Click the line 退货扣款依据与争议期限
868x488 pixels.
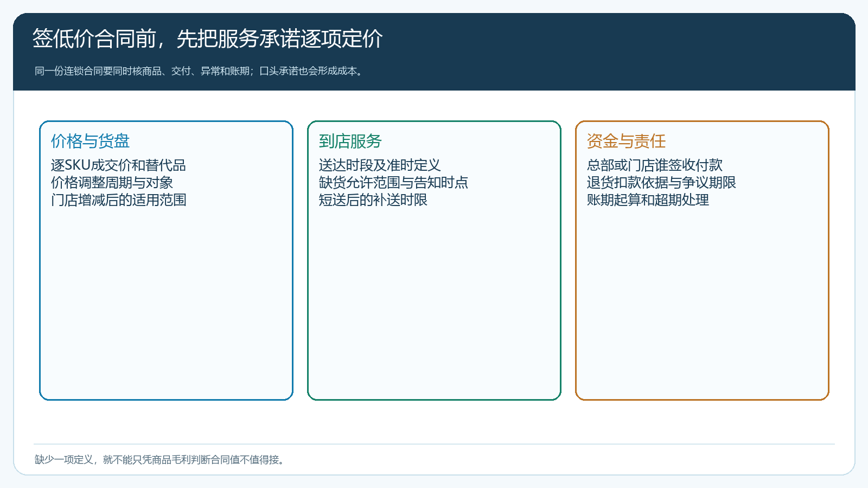click(x=661, y=182)
